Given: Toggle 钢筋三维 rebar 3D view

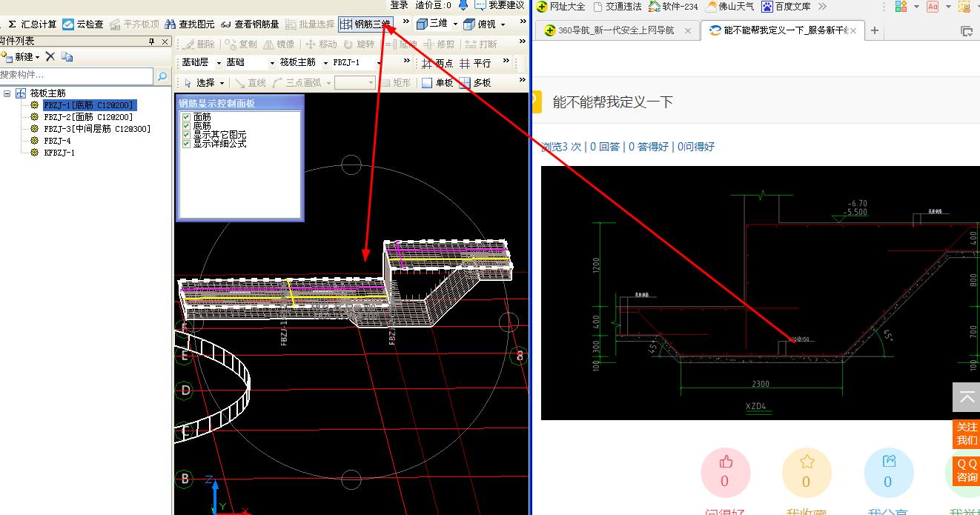Looking at the screenshot, I should point(365,24).
